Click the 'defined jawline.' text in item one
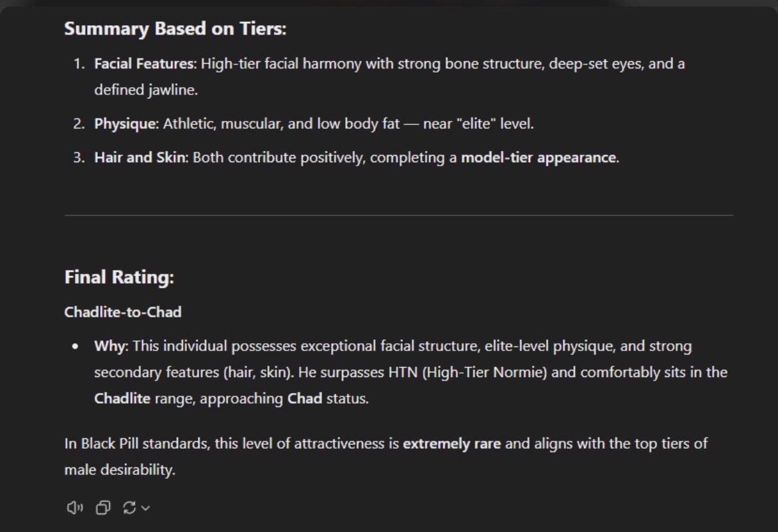The image size is (778, 532). point(146,90)
